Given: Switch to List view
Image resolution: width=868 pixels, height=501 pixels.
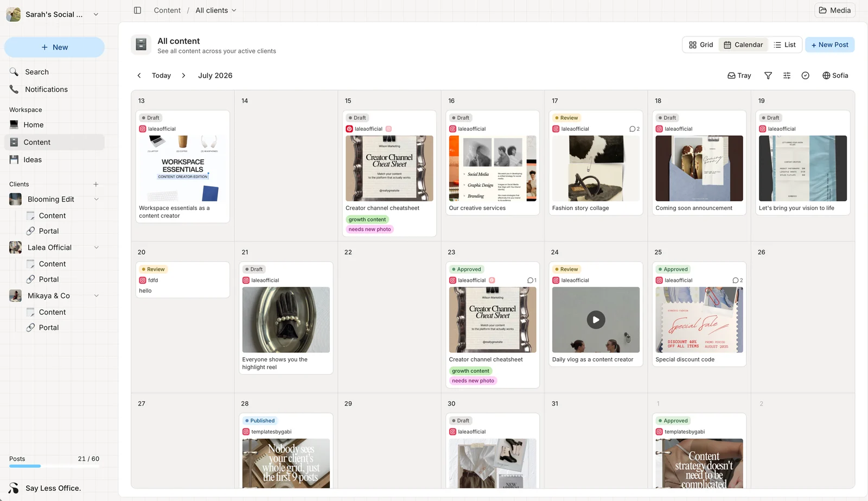Looking at the screenshot, I should click(x=784, y=45).
